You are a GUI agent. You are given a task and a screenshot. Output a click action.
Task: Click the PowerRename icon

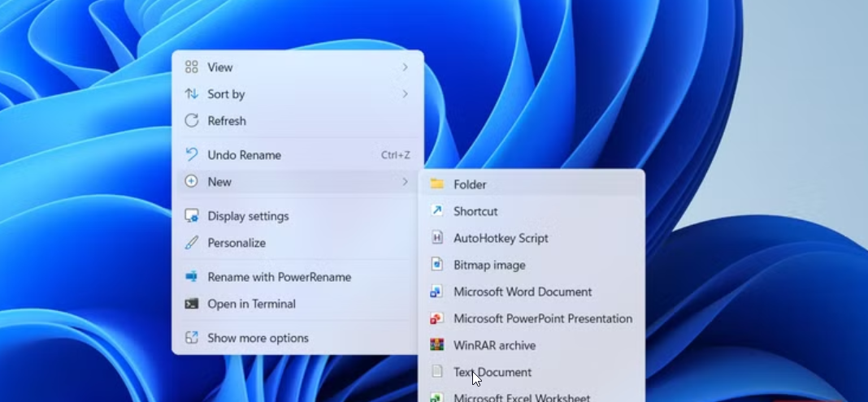192,277
